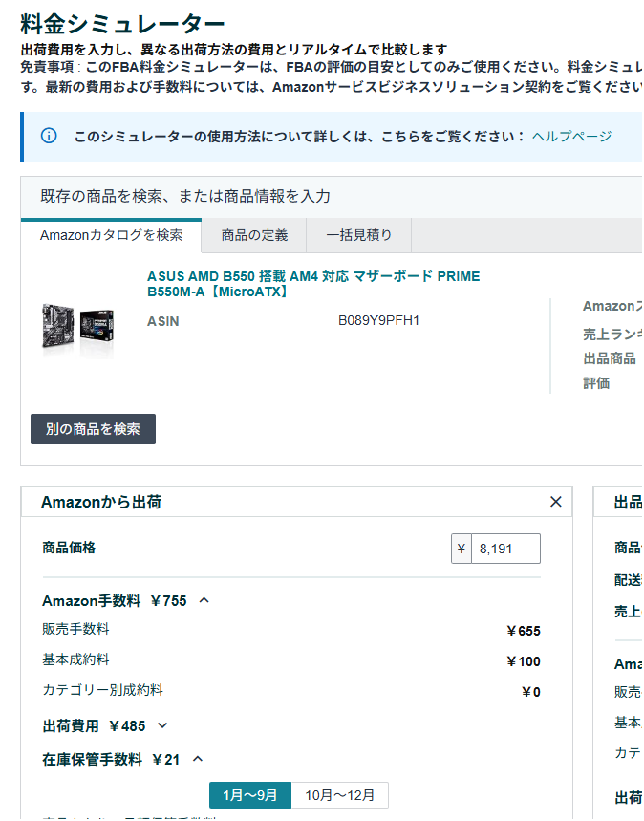This screenshot has width=644, height=821.
Task: Click the ASIN value B089Y9PFH1
Action: coord(378,320)
